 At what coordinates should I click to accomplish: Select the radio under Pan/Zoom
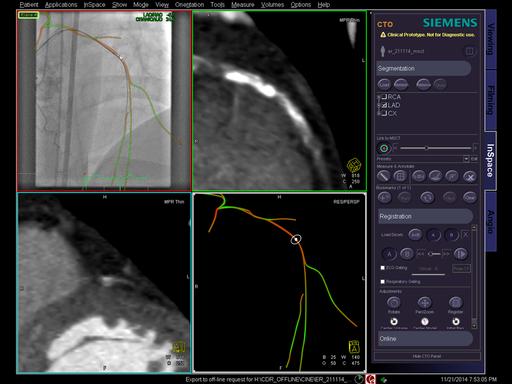[425, 322]
